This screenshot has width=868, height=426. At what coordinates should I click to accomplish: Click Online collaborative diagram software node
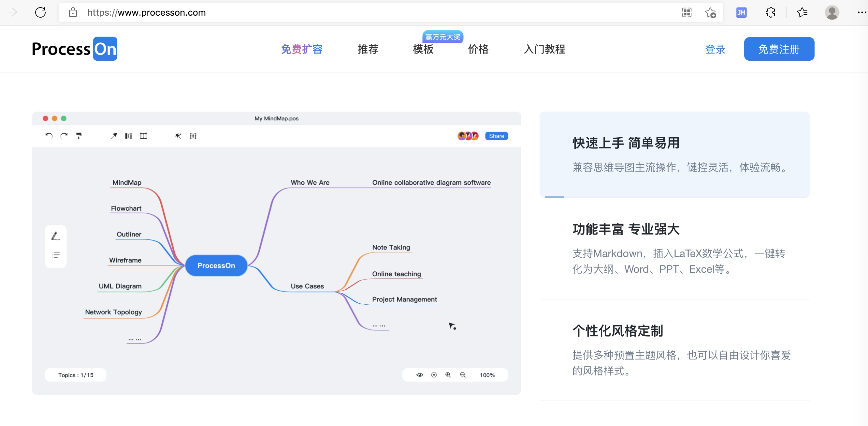tap(431, 182)
